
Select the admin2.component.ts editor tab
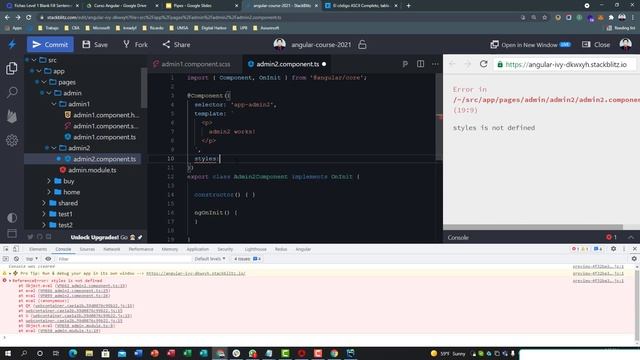[x=288, y=64]
